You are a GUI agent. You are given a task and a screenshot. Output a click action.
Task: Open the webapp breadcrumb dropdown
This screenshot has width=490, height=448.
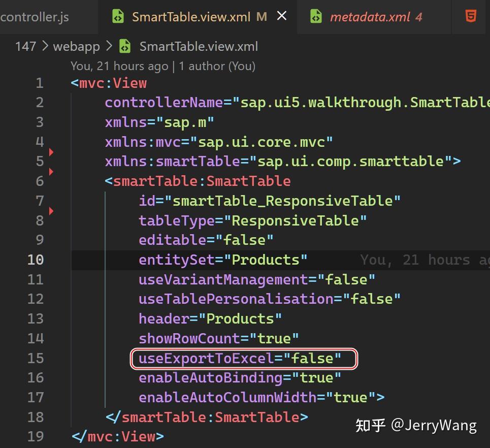tap(77, 46)
